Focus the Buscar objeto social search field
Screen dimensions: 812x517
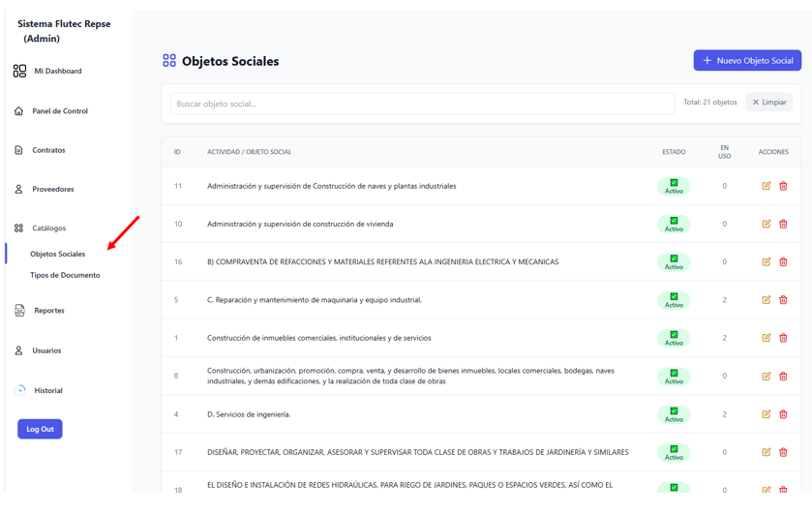(422, 104)
